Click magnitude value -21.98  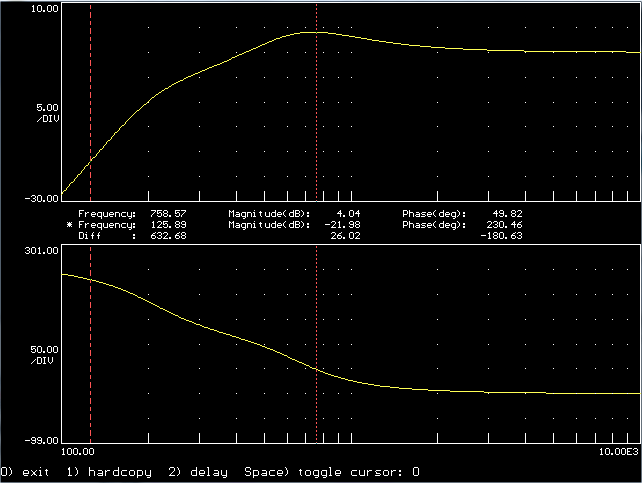coord(342,225)
